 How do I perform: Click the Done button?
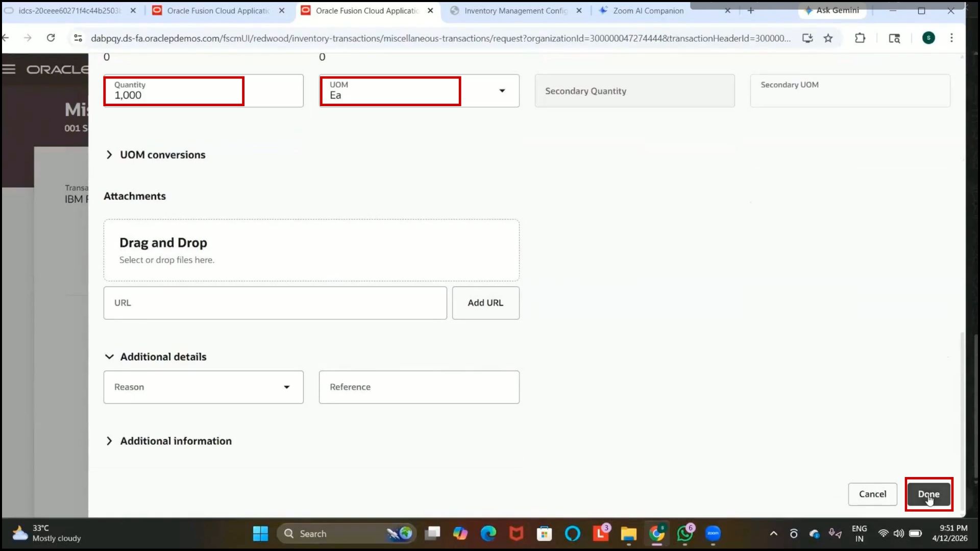point(928,494)
